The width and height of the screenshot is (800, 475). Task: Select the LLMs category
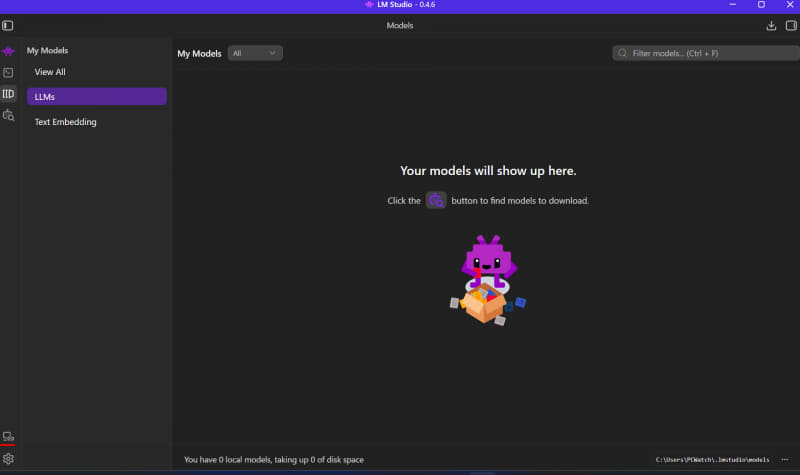96,96
